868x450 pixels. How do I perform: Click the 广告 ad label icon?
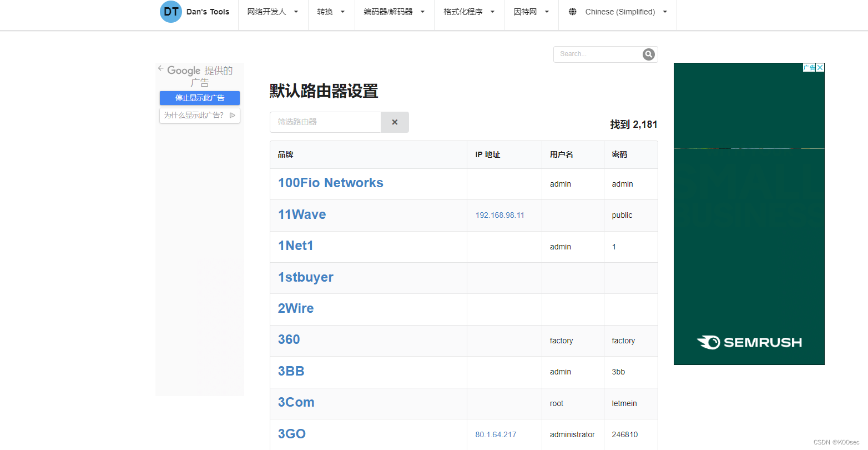tap(809, 68)
